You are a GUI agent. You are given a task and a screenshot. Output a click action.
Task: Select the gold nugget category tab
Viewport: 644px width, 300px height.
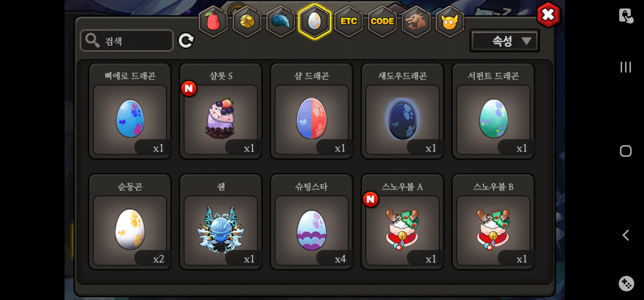(247, 21)
